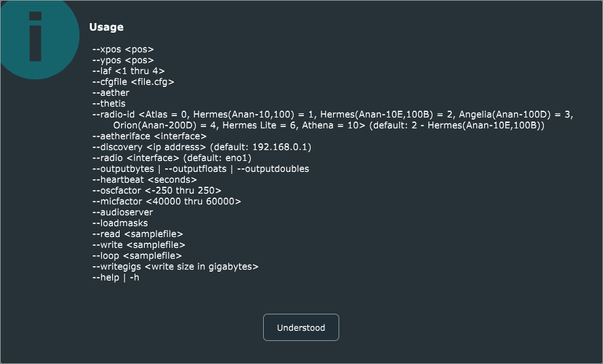Viewport: 603px width, 364px height.
Task: Click the Understood button
Action: coord(300,327)
